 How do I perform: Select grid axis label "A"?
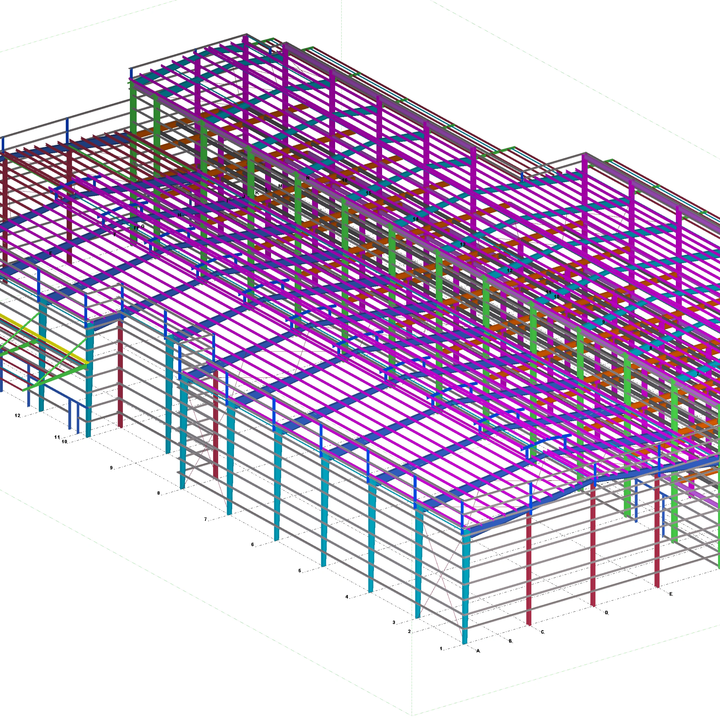478,651
